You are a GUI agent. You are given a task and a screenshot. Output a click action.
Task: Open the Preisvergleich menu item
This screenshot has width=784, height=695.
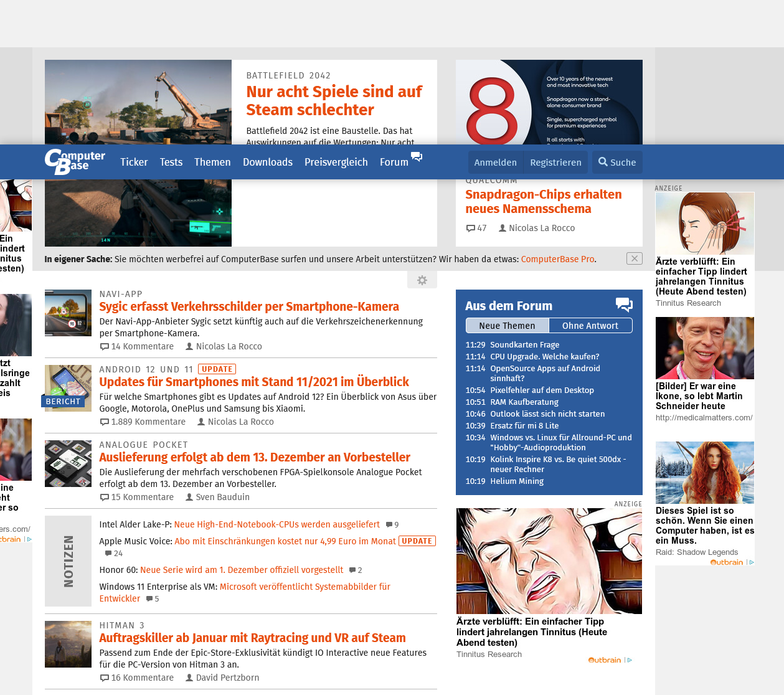(336, 162)
